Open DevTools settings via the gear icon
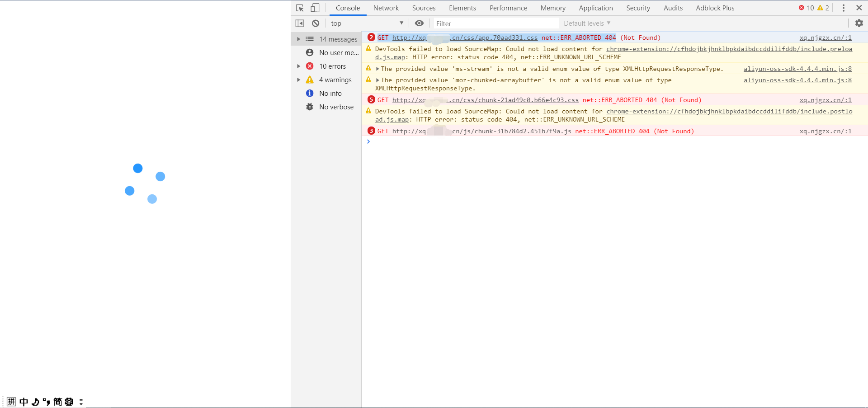 tap(859, 23)
